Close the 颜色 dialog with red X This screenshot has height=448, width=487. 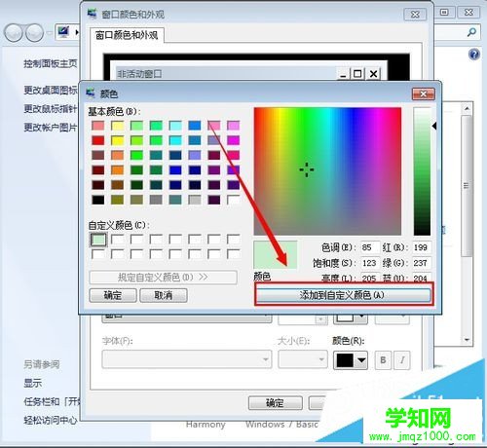tap(423, 93)
